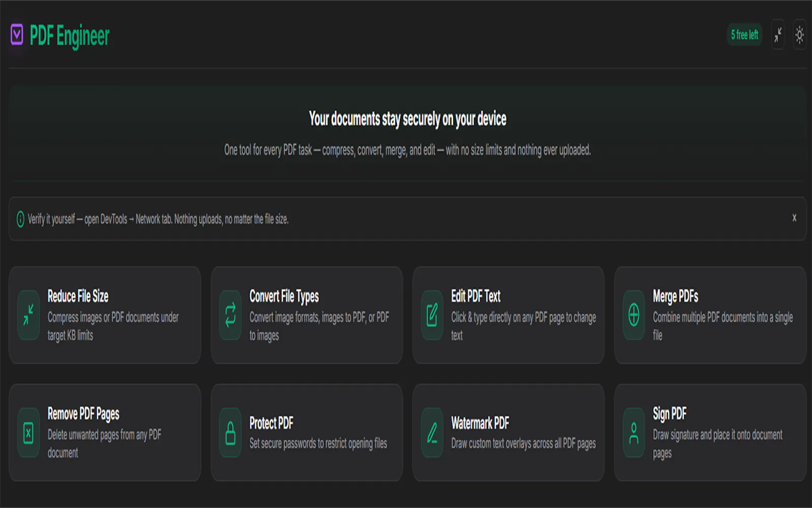Image resolution: width=812 pixels, height=508 pixels.
Task: Click Sign PDF person icon
Action: click(x=634, y=433)
